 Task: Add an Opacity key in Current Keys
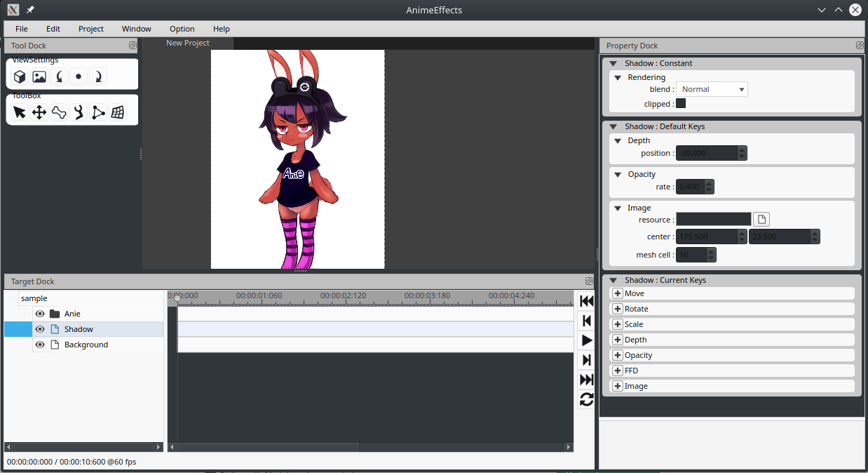(x=618, y=355)
